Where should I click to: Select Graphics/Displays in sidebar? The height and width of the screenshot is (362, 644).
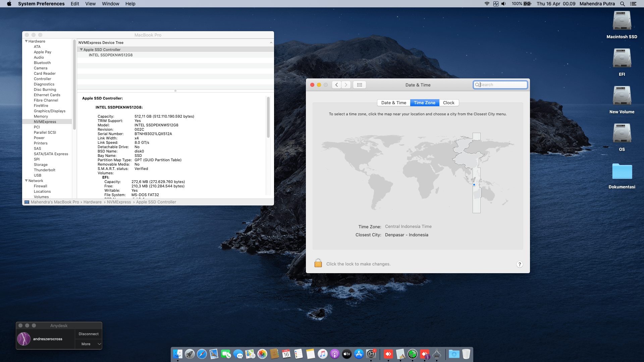click(50, 111)
